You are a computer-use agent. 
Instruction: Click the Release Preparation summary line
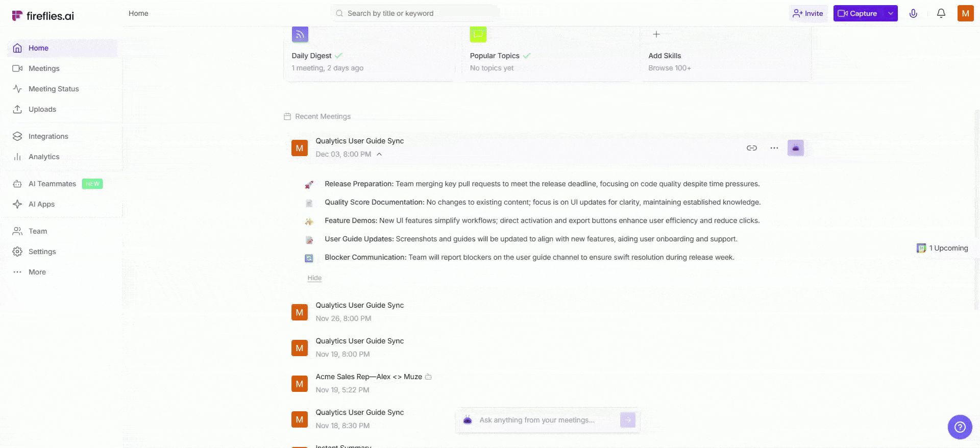point(542,184)
